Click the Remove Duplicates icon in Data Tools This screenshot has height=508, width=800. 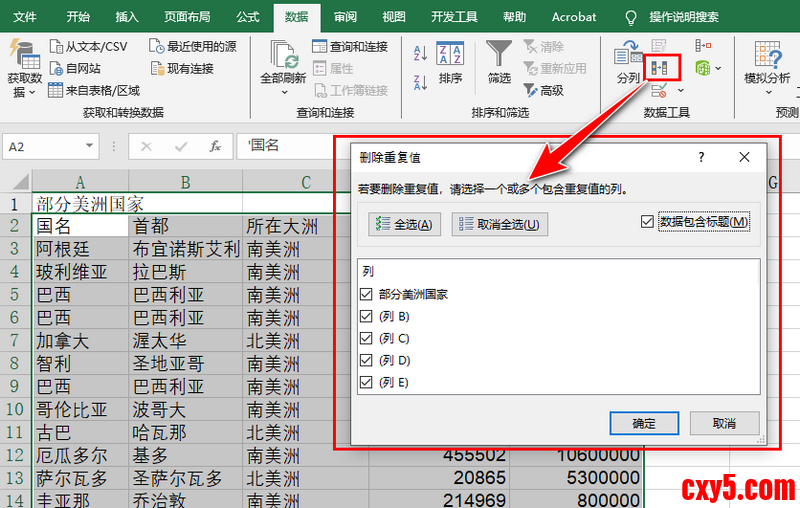pos(661,67)
